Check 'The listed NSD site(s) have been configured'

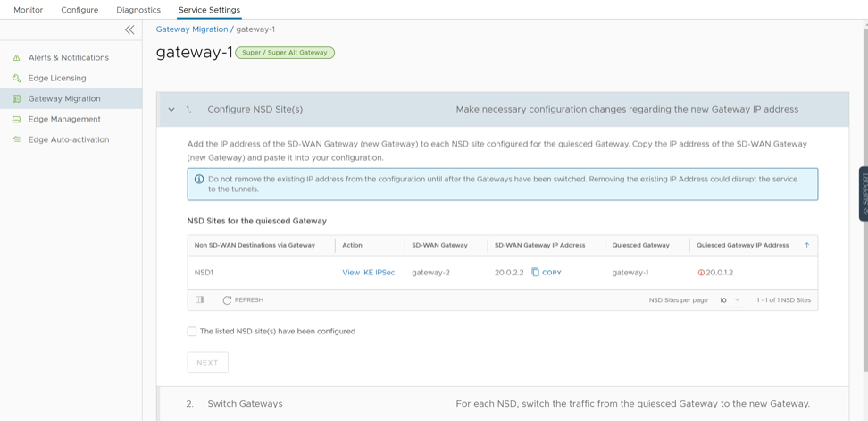(192, 332)
